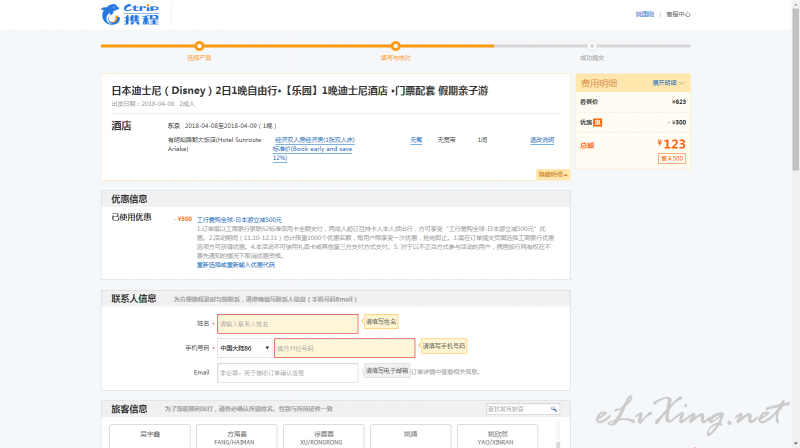
Task: Open room type link with Book early and save
Action: point(314,149)
